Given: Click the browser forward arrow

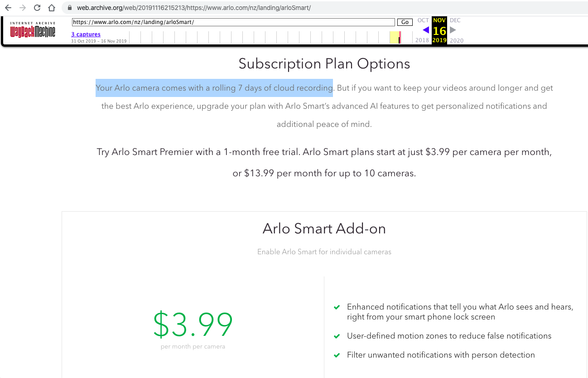Looking at the screenshot, I should (x=23, y=8).
